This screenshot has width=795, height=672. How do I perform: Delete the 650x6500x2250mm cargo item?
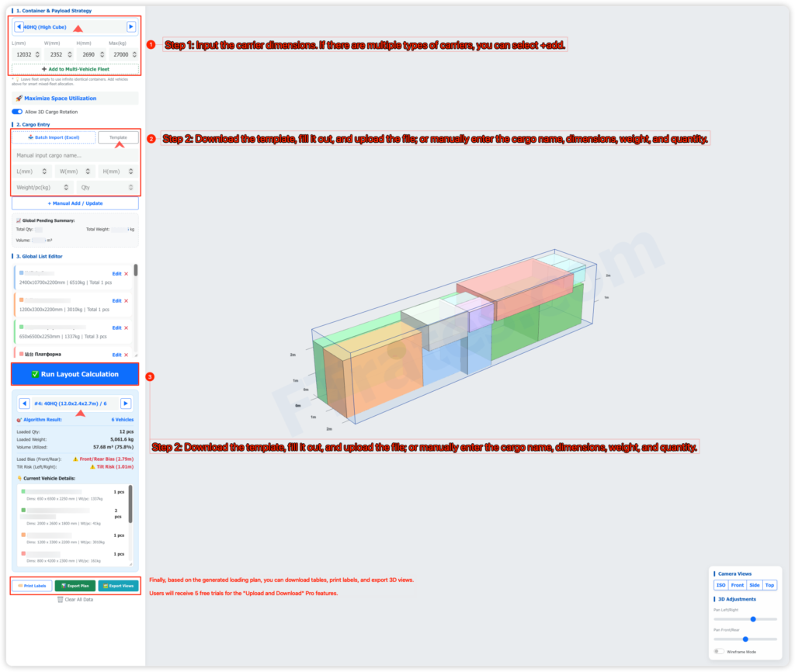pyautogui.click(x=126, y=328)
